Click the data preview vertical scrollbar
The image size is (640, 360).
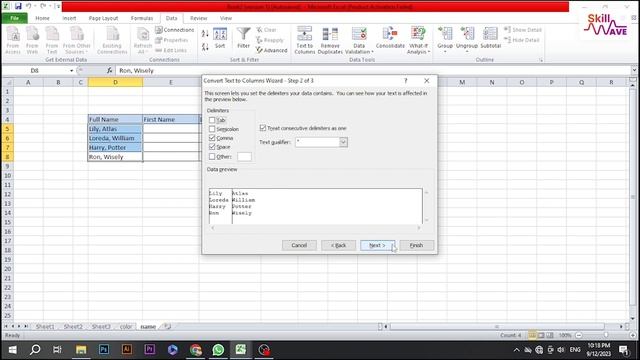pos(427,206)
